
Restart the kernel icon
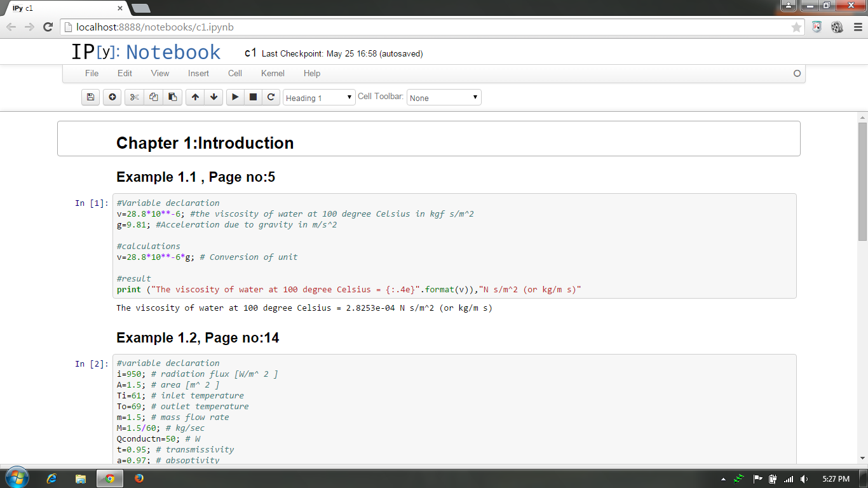pos(271,97)
